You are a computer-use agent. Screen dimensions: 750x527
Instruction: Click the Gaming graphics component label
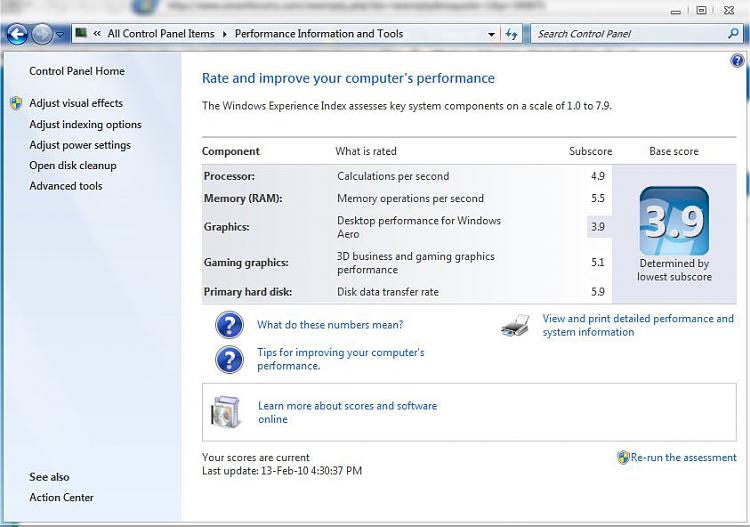[246, 263]
